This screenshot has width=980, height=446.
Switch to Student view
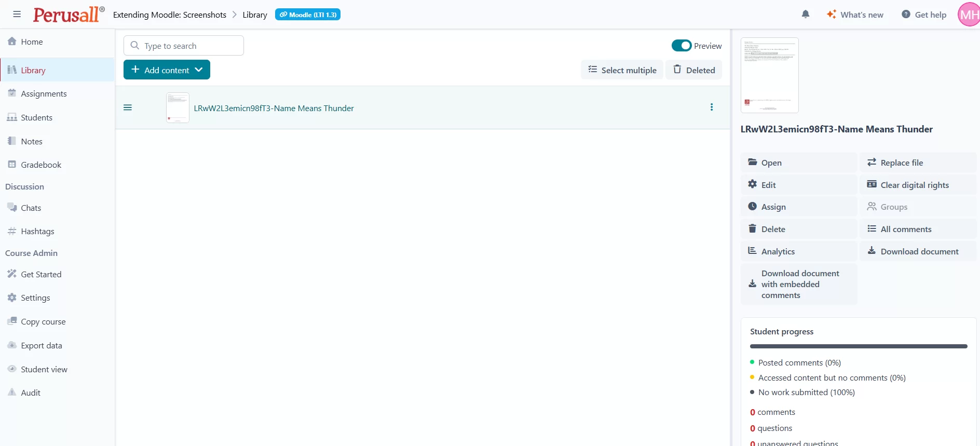pyautogui.click(x=44, y=369)
